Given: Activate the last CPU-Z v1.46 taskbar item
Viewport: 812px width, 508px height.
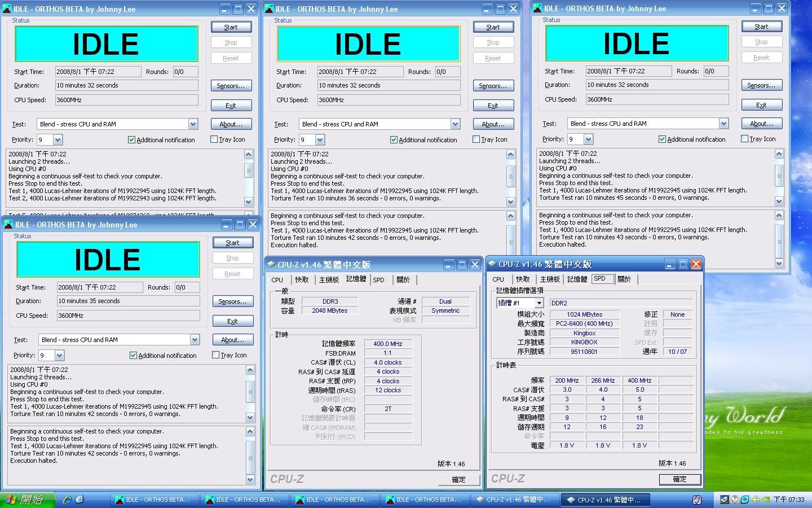Looking at the screenshot, I should (604, 500).
